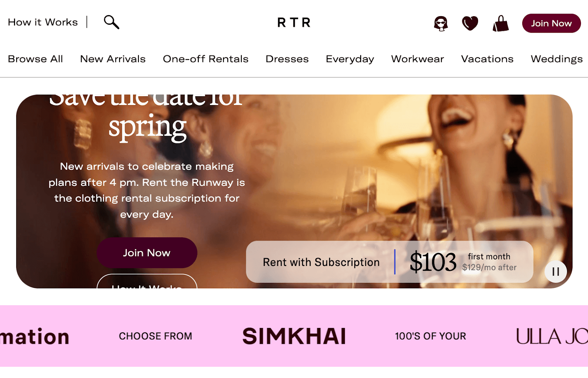View saved hearts favorites icon
This screenshot has height=378, width=588.
(470, 23)
